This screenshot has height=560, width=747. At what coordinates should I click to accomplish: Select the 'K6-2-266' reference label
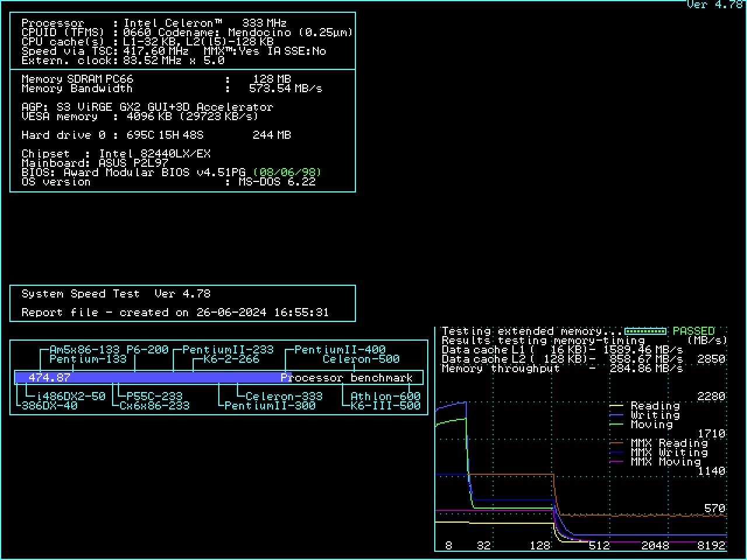click(232, 359)
